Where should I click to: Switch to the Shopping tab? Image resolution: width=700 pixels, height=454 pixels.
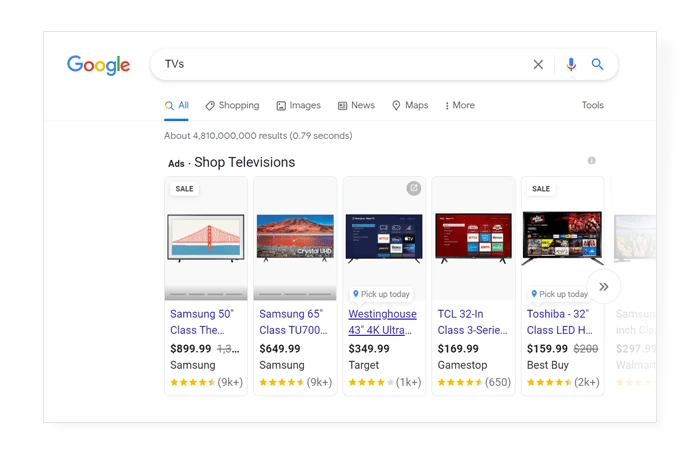tap(232, 105)
